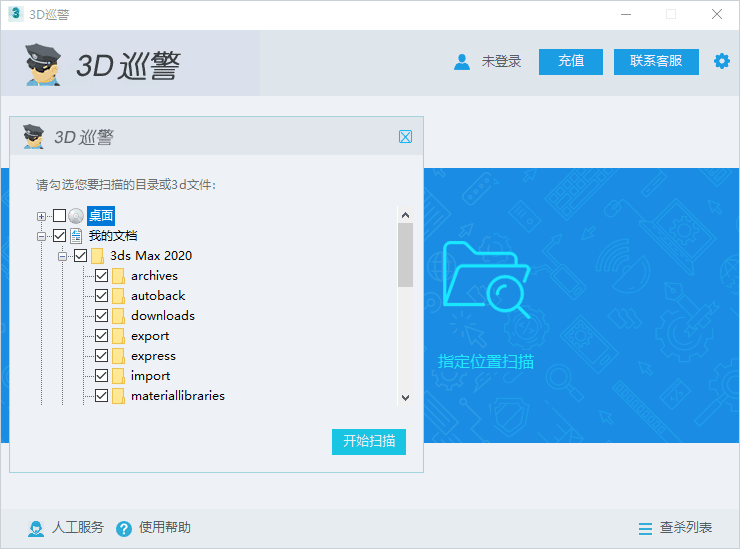Open the 使用帮助 question mark icon
The image size is (740, 549).
click(x=124, y=528)
